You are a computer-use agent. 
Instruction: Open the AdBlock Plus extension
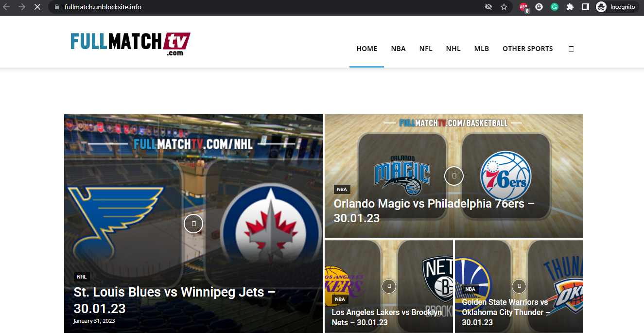[x=524, y=7]
